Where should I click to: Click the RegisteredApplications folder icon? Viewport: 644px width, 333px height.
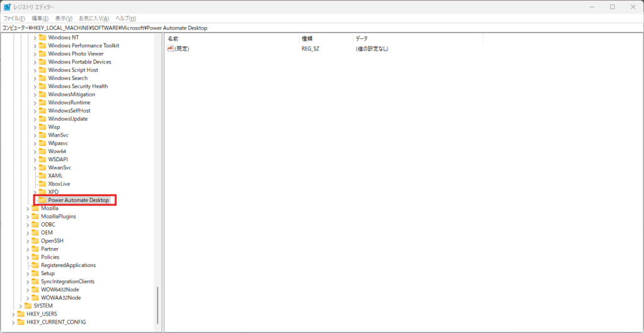pos(35,265)
